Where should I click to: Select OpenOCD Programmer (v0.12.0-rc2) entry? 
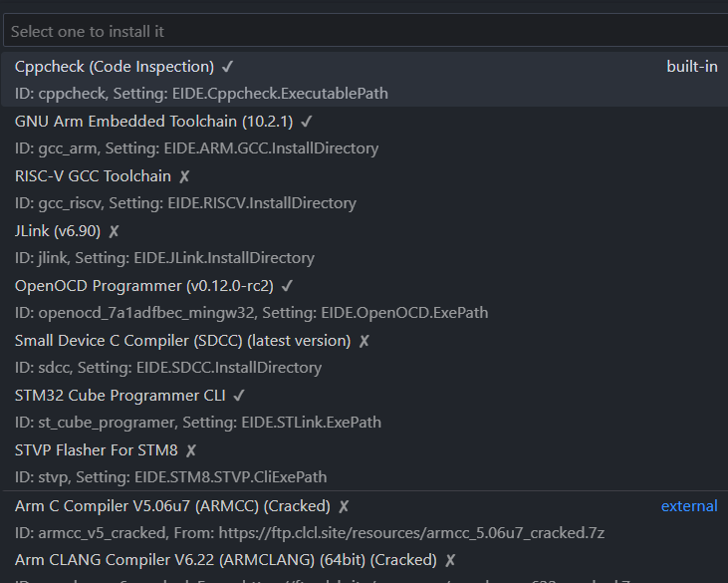pyautogui.click(x=364, y=299)
